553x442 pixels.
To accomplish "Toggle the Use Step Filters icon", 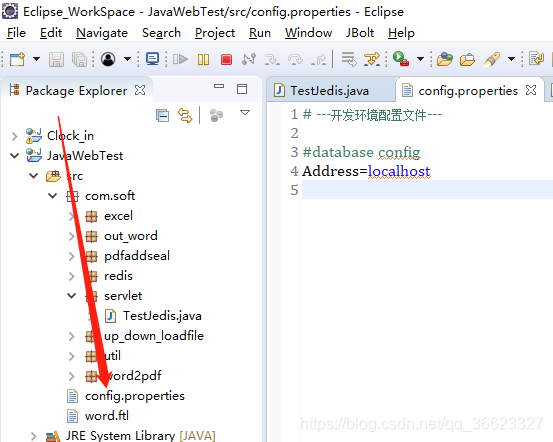I will pos(372,59).
